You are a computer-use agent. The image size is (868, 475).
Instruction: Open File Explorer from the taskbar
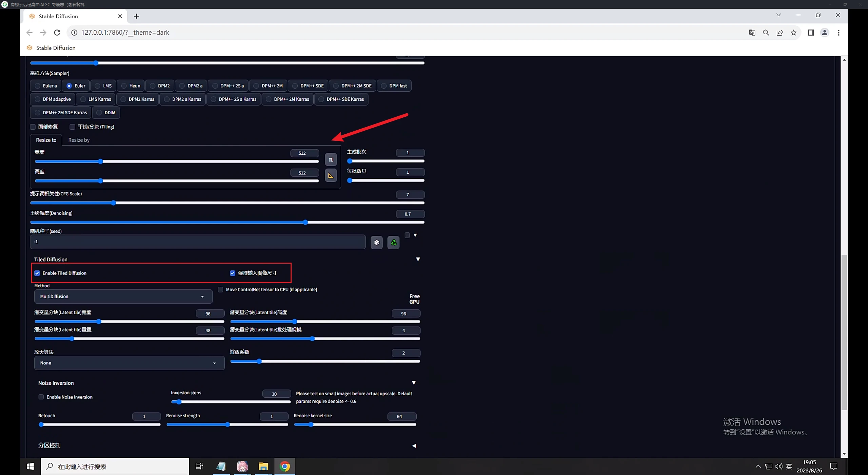click(x=263, y=467)
